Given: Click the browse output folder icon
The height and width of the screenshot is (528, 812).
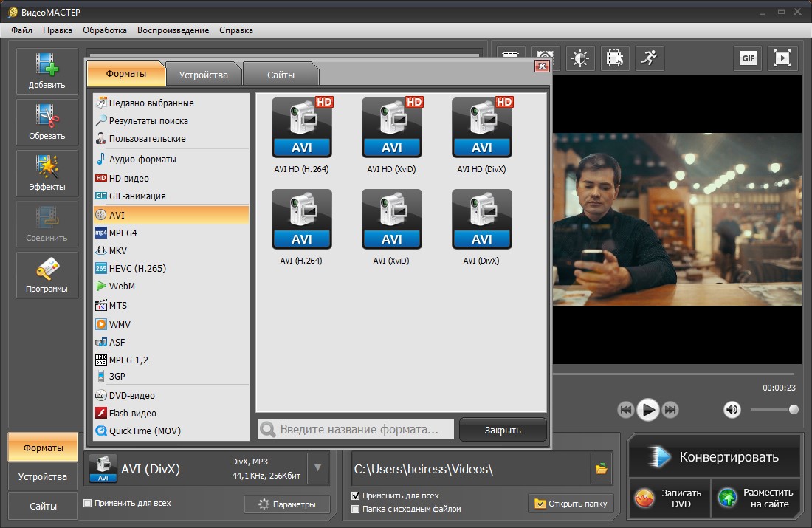Looking at the screenshot, I should (x=601, y=469).
